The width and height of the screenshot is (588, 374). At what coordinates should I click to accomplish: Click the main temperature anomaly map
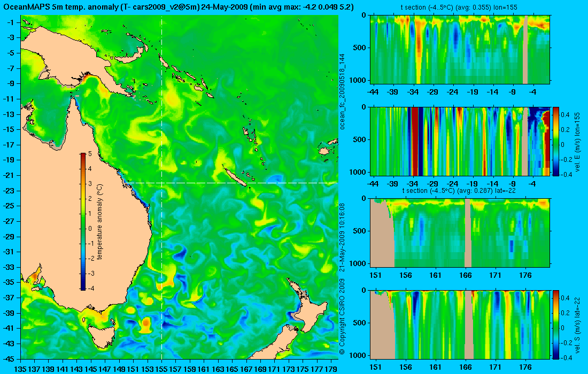coord(179,187)
